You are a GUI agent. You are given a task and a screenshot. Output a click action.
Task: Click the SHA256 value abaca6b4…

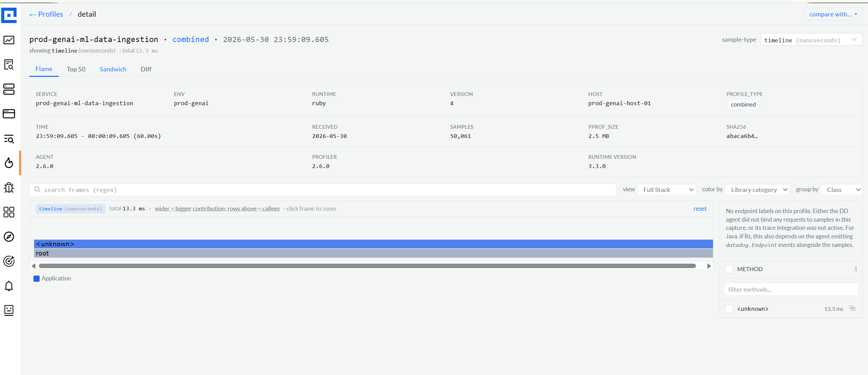(x=742, y=136)
